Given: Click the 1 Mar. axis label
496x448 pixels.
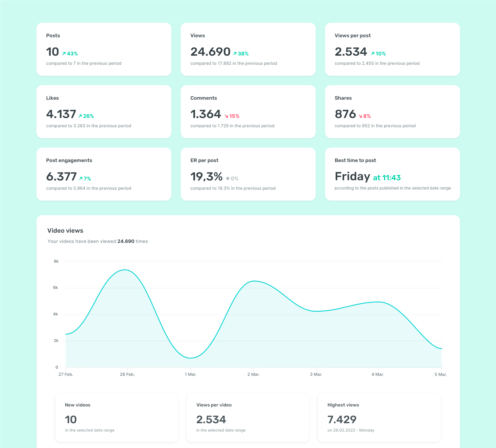Looking at the screenshot, I should [x=190, y=374].
